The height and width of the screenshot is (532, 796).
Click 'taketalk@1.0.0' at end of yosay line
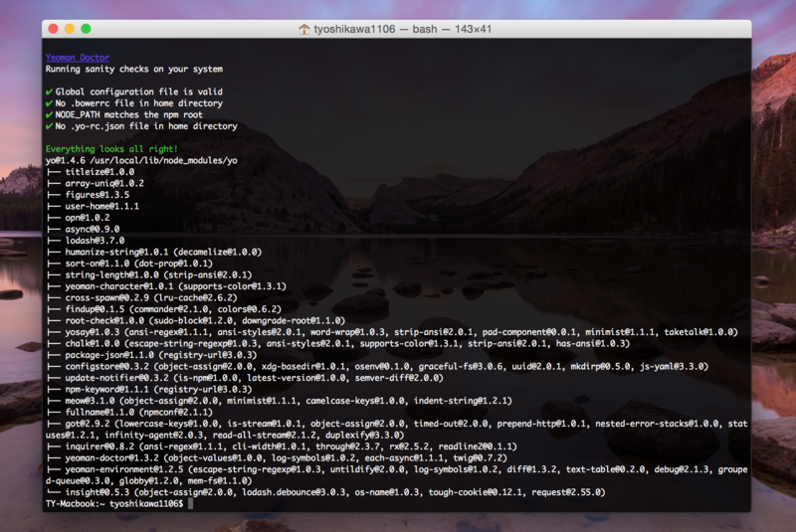point(698,332)
